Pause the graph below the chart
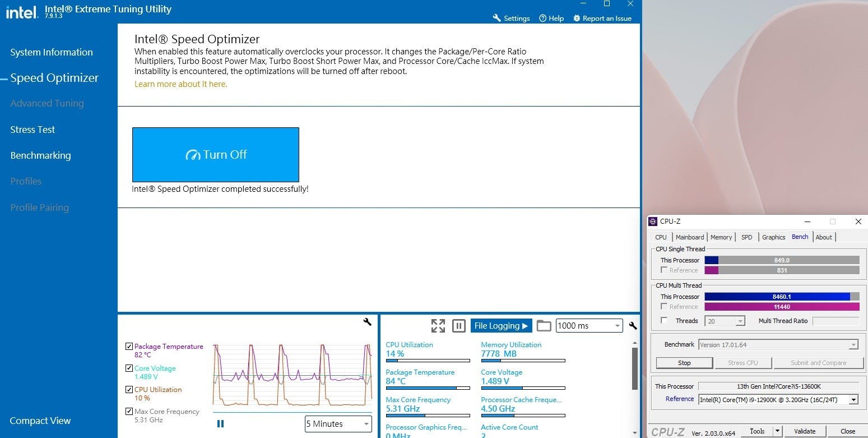868x438 pixels. coord(220,424)
